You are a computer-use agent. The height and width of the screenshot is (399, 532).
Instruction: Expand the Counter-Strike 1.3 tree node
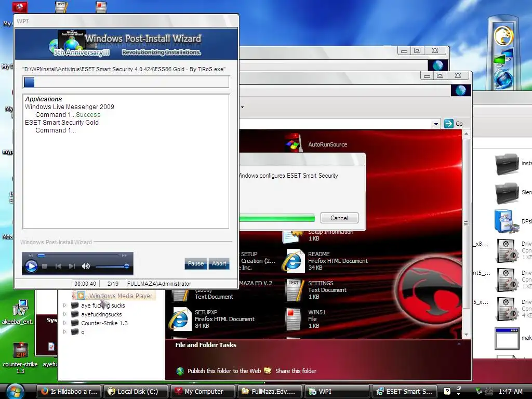tap(65, 323)
